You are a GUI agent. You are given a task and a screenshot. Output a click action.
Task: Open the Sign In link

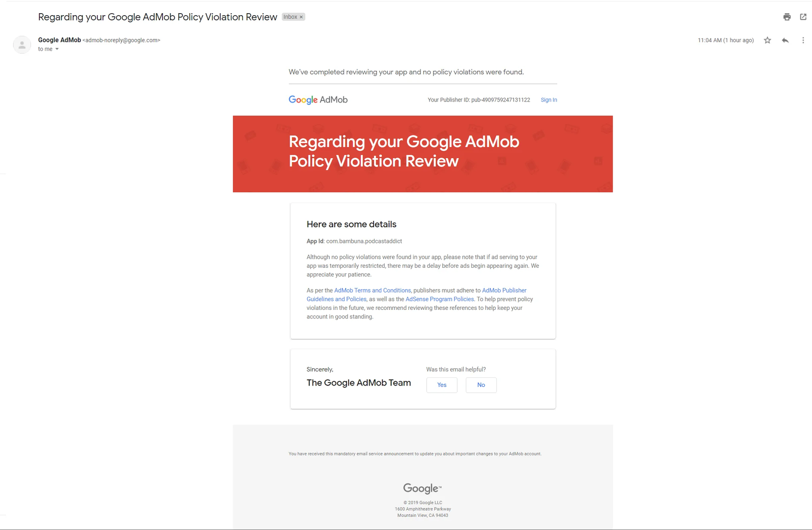coord(549,100)
